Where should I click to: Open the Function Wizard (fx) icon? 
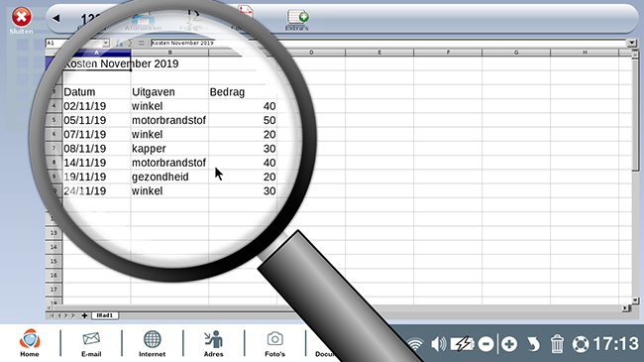coord(119,43)
